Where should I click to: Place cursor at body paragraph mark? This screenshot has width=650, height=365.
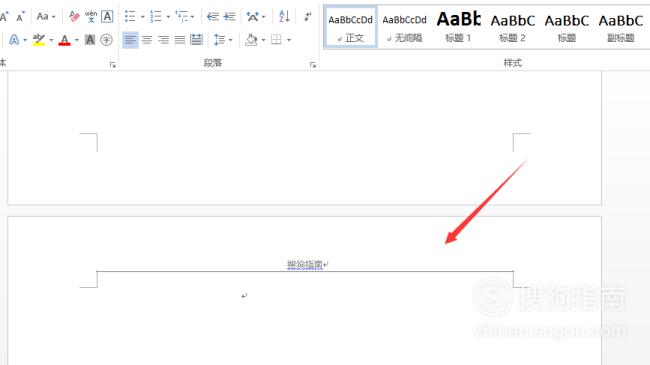244,295
